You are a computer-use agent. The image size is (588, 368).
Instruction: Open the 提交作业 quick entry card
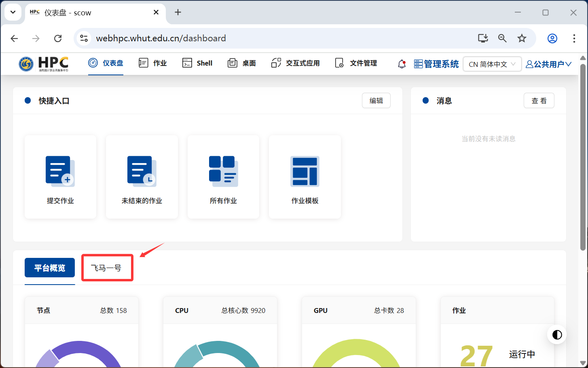(60, 177)
